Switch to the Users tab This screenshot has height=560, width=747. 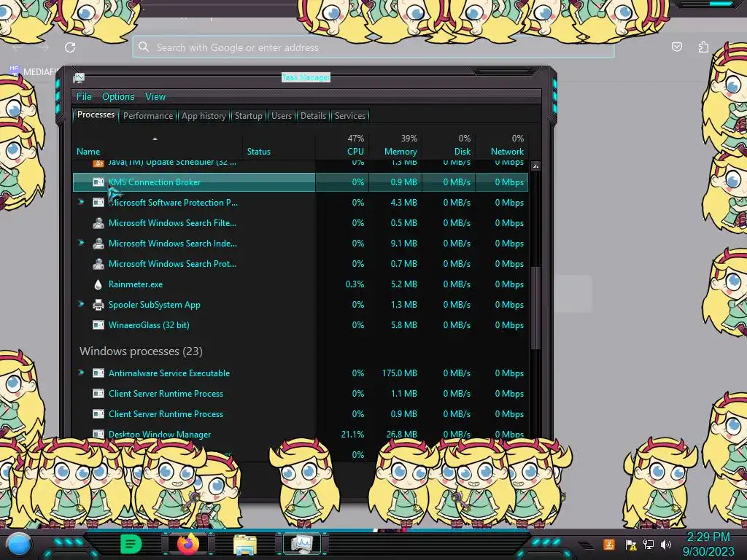(x=282, y=116)
